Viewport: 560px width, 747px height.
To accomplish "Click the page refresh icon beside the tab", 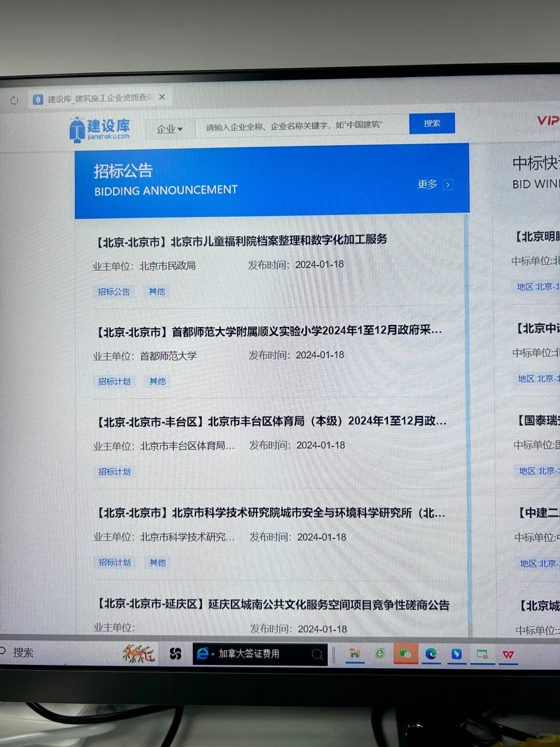I will point(14,100).
